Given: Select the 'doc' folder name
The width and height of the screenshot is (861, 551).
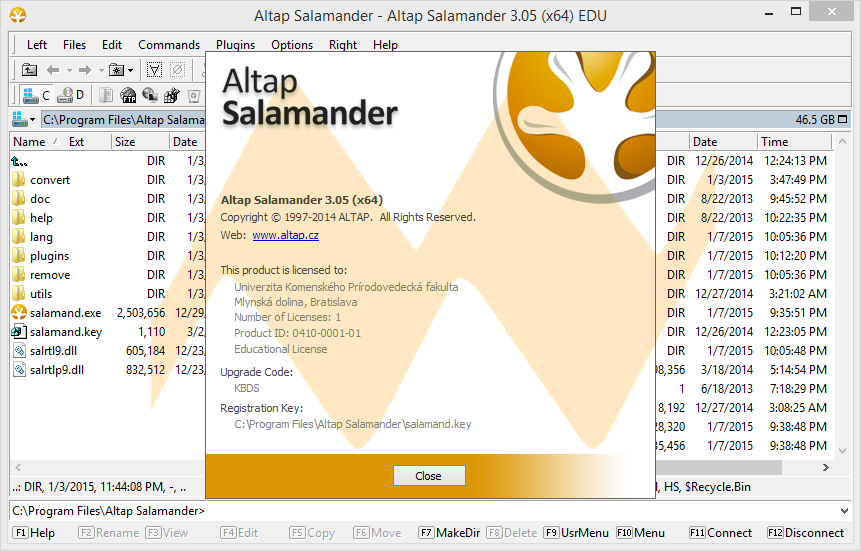Looking at the screenshot, I should coord(40,199).
